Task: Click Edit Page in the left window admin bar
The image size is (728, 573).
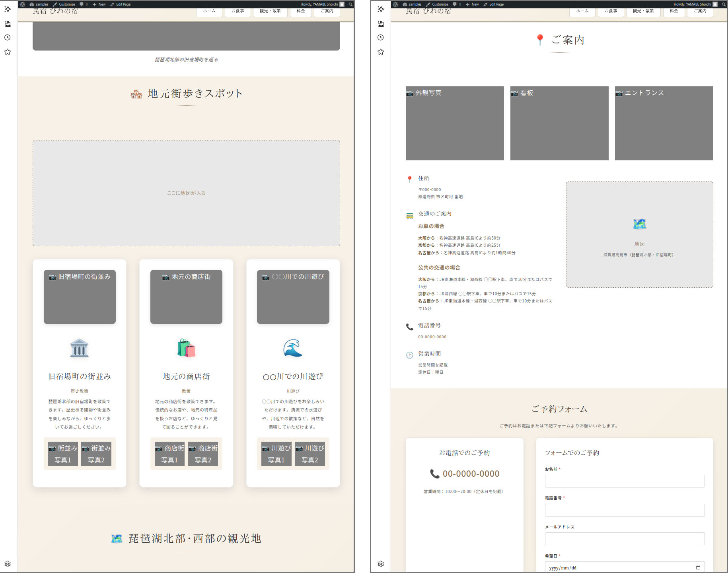Action: click(x=121, y=4)
